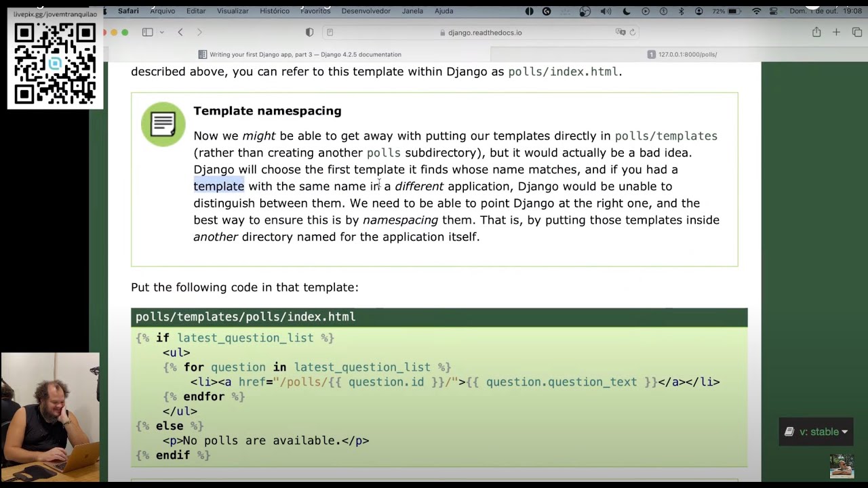This screenshot has width=868, height=488.
Task: Open the Janela menu
Action: (x=412, y=11)
